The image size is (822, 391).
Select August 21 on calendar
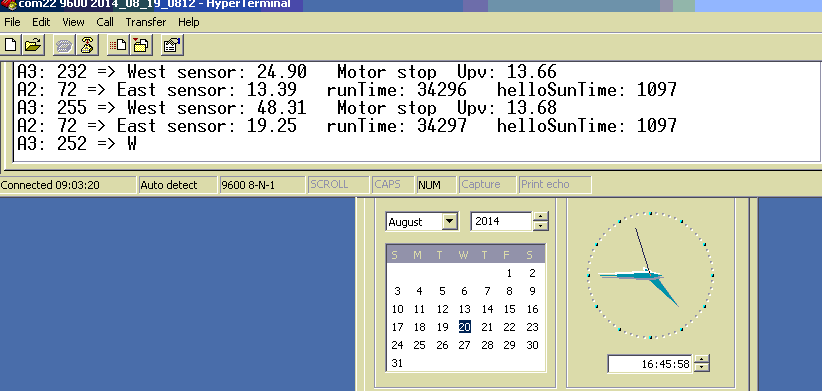(487, 327)
